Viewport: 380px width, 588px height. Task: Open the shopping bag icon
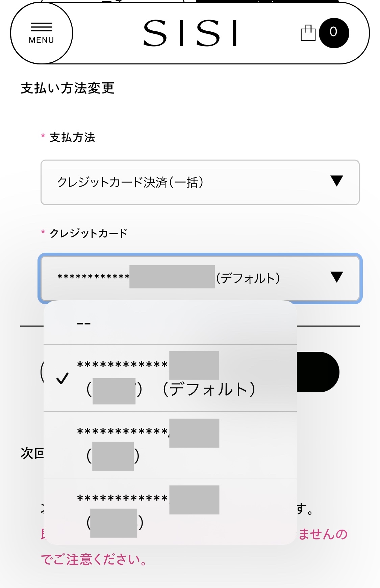tap(308, 33)
